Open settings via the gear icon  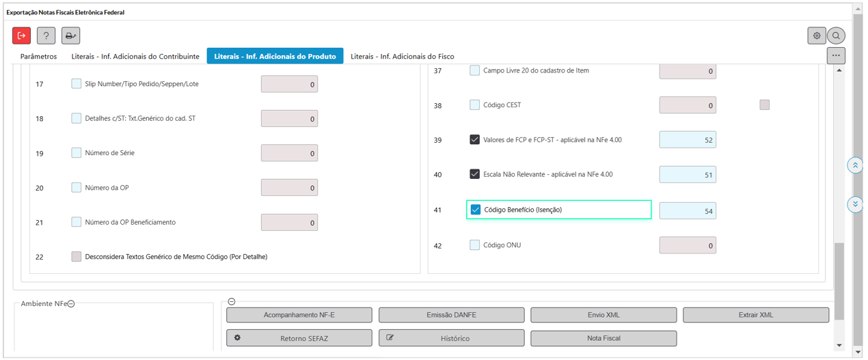point(817,36)
